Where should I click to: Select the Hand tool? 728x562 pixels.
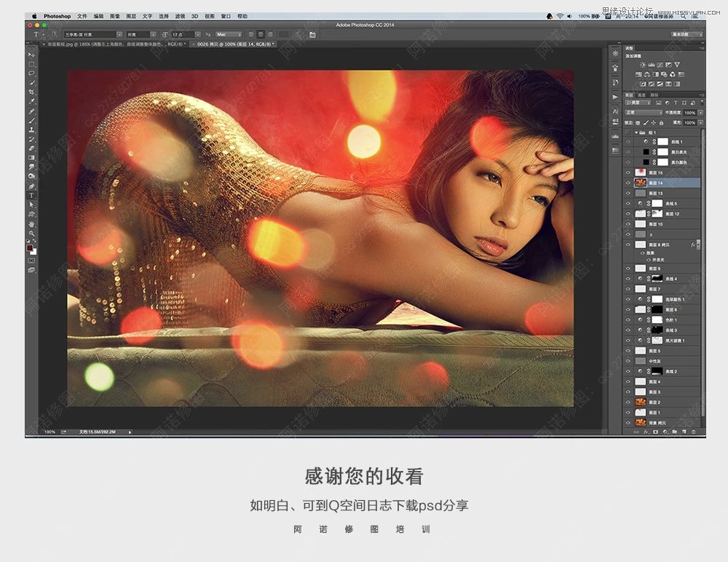[x=31, y=224]
